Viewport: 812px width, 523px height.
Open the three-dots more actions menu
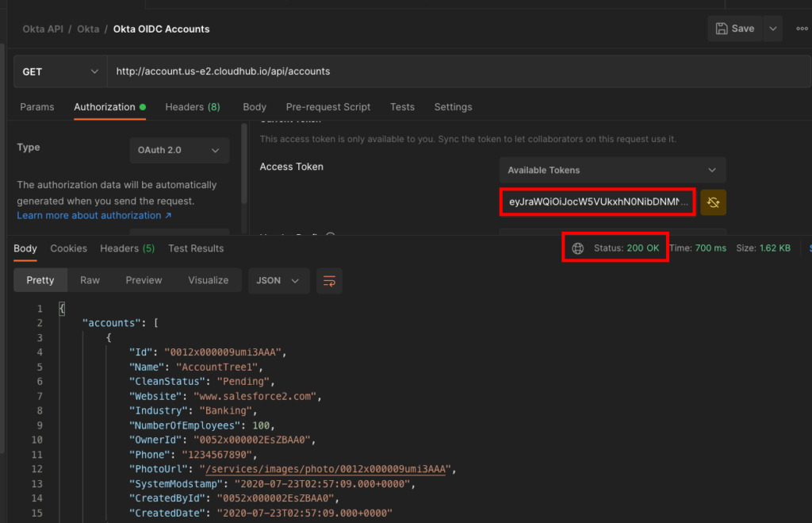pyautogui.click(x=801, y=29)
